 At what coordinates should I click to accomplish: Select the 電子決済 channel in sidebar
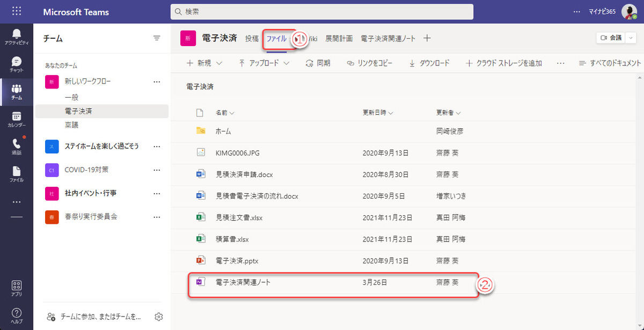[x=101, y=111]
